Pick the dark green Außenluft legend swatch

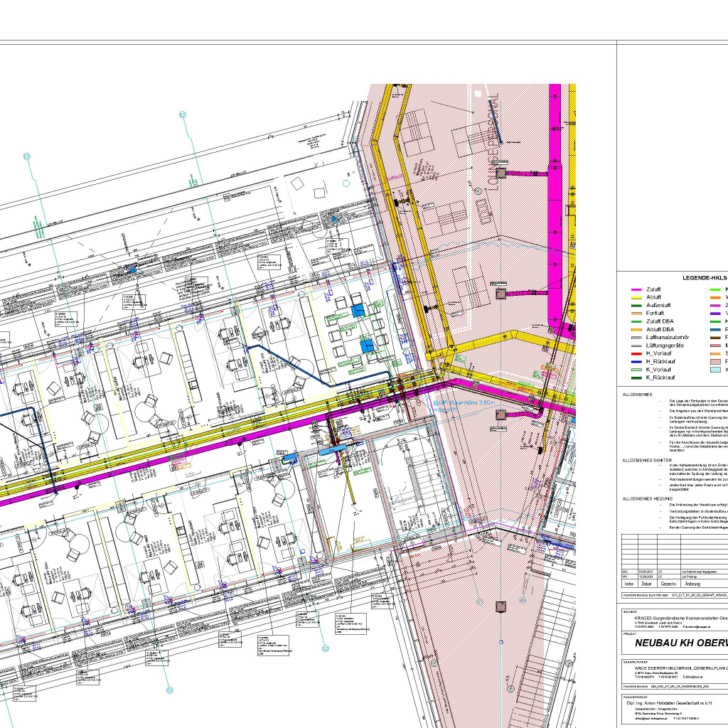(636, 306)
